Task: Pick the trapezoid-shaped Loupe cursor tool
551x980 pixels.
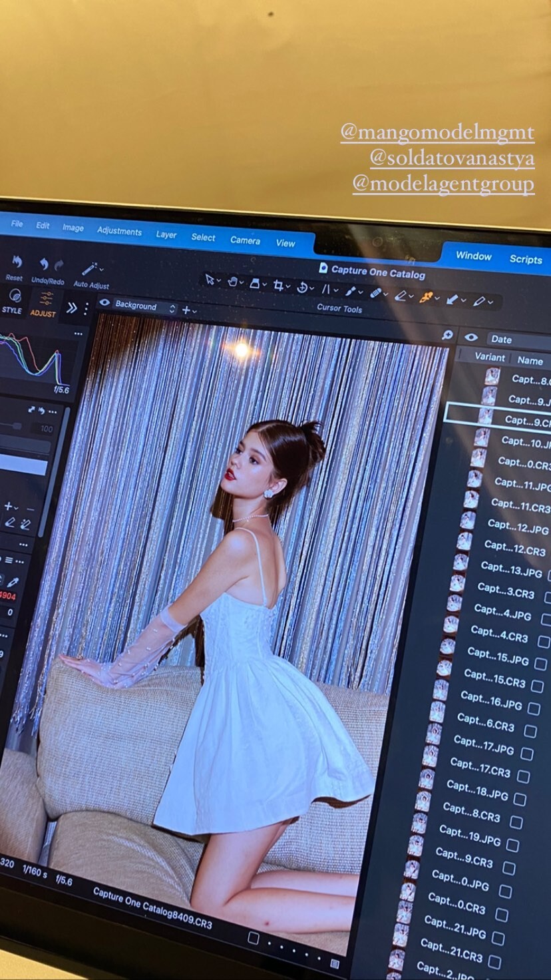Action: pyautogui.click(x=255, y=284)
